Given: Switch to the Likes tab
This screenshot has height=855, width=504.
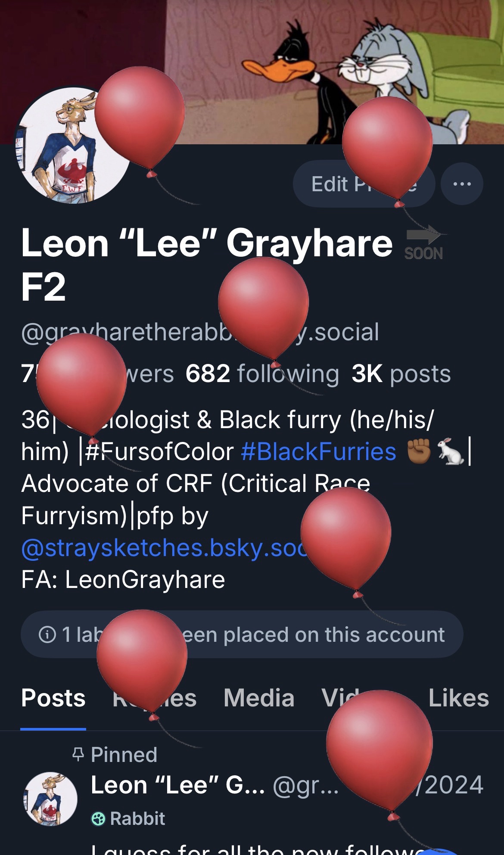Looking at the screenshot, I should pos(458,698).
